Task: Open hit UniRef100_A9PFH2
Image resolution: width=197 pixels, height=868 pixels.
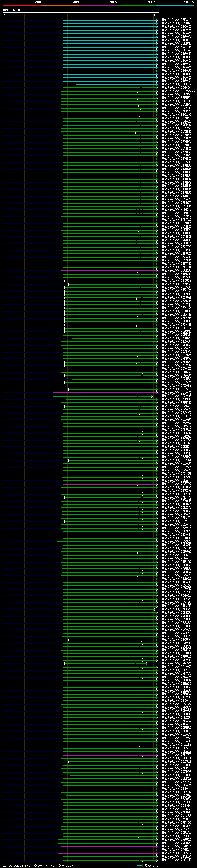Action: 177,403
